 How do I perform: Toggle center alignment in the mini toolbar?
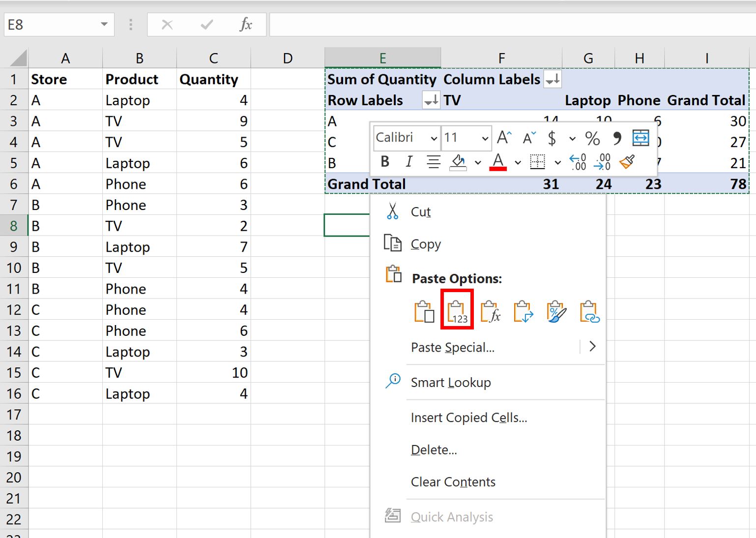(x=433, y=161)
